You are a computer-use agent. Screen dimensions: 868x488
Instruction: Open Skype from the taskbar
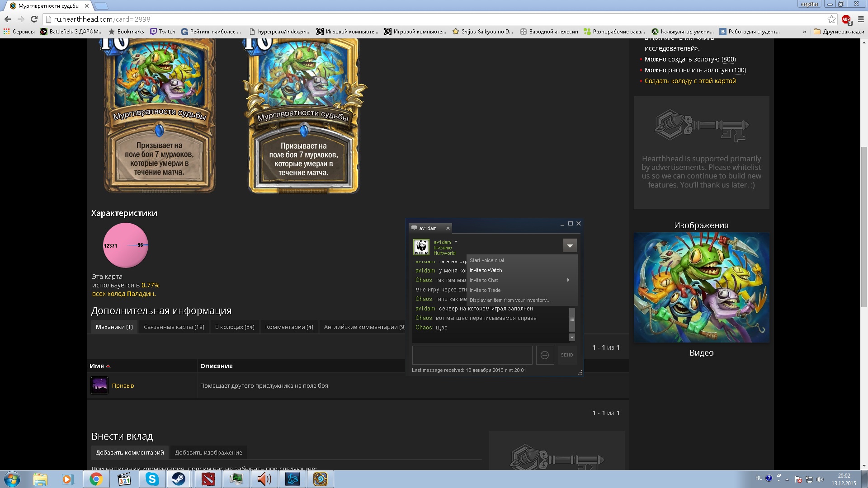[152, 479]
